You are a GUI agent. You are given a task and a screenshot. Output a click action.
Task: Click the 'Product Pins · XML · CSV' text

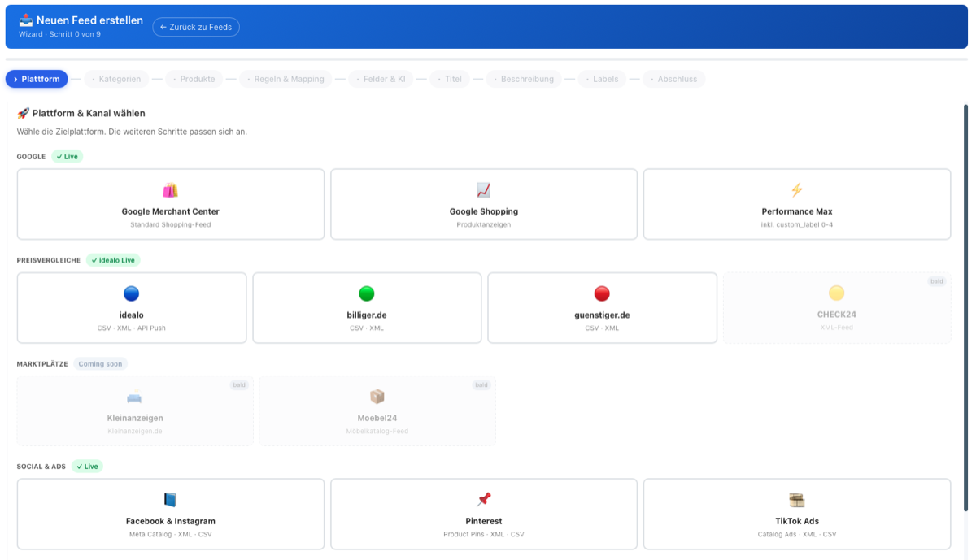484,535
